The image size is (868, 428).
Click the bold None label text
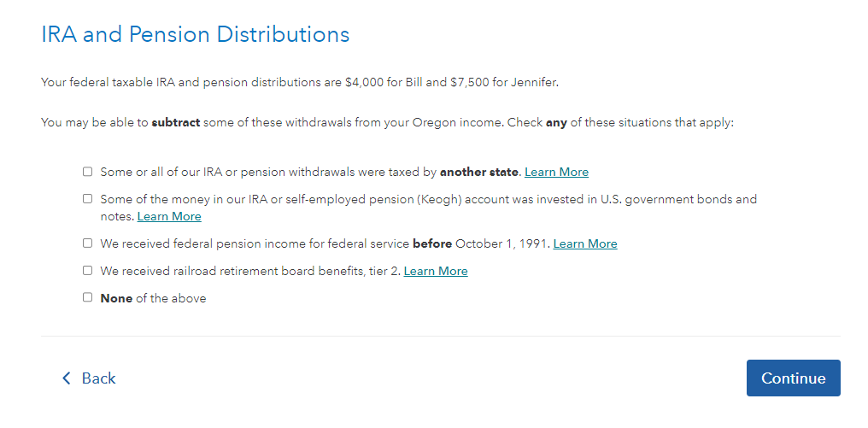click(116, 298)
